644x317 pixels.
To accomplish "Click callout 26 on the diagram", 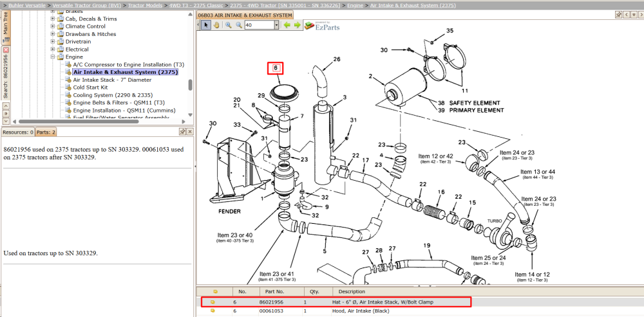I will [337, 59].
